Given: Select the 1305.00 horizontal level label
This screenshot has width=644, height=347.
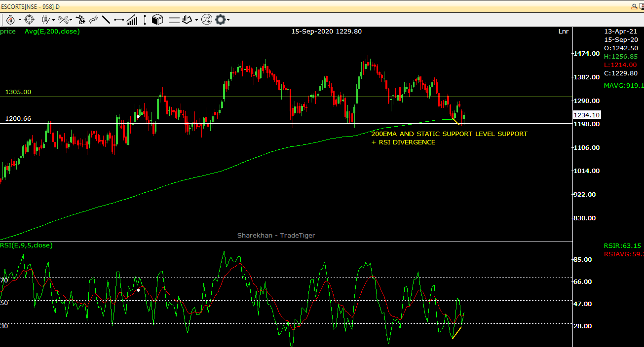Looking at the screenshot, I should click(x=18, y=92).
